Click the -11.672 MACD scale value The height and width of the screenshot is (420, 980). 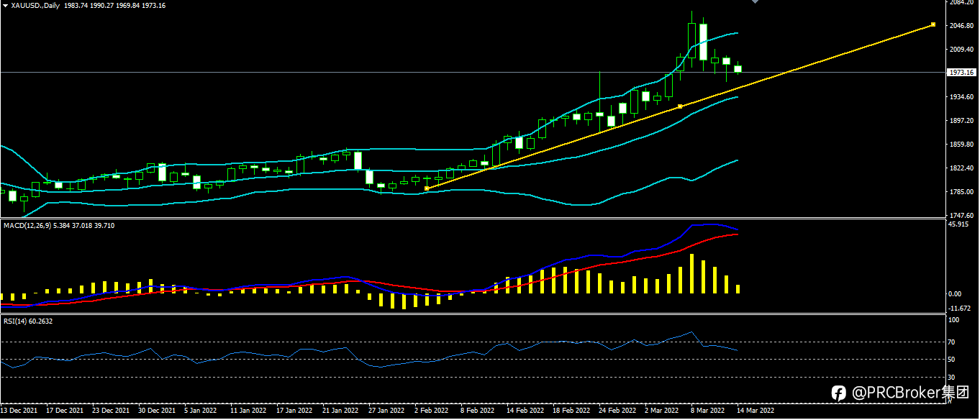point(961,308)
